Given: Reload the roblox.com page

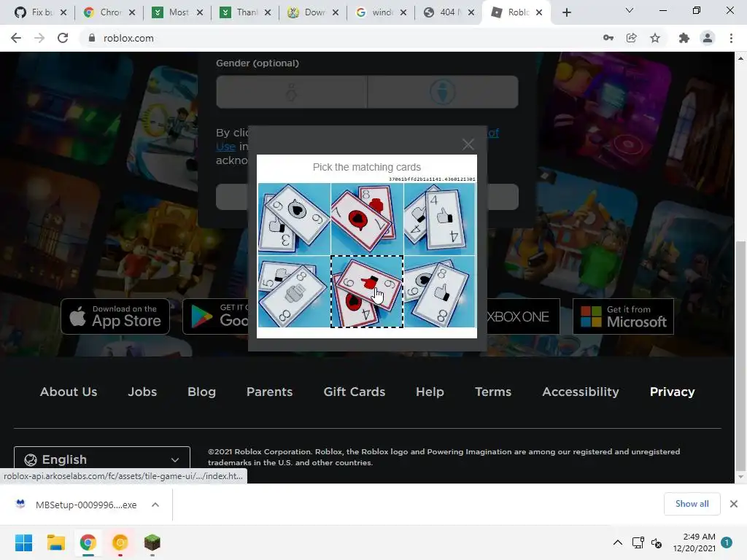Looking at the screenshot, I should click(63, 38).
